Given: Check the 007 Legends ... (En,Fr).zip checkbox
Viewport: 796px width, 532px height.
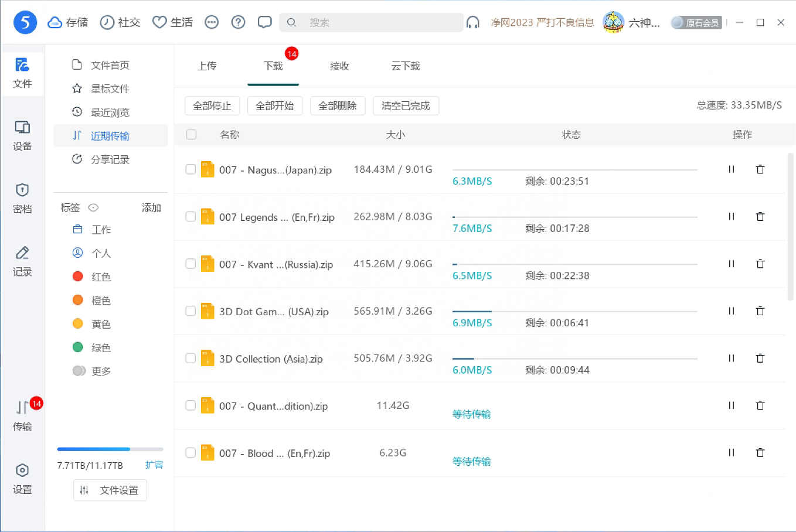Looking at the screenshot, I should 191,217.
